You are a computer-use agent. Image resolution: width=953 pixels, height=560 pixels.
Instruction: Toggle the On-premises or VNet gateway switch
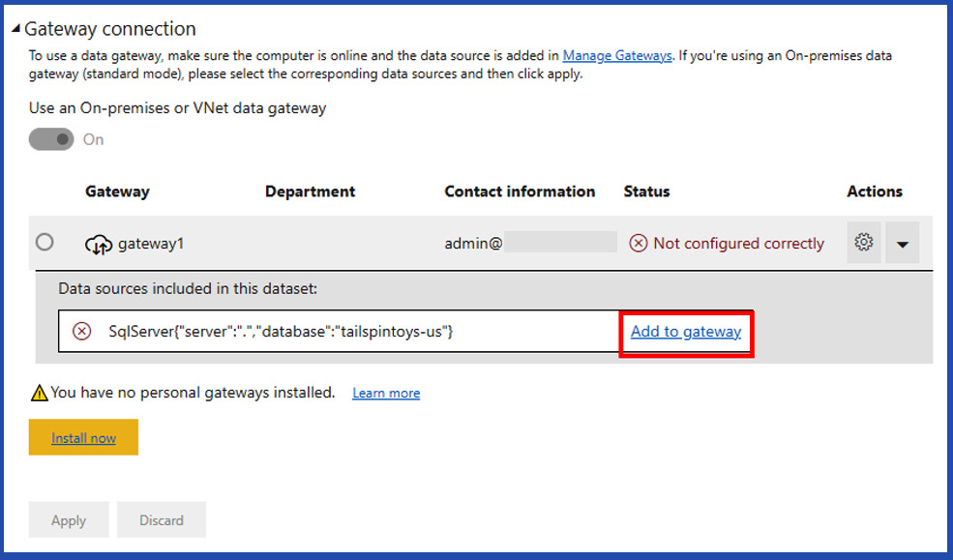(51, 139)
